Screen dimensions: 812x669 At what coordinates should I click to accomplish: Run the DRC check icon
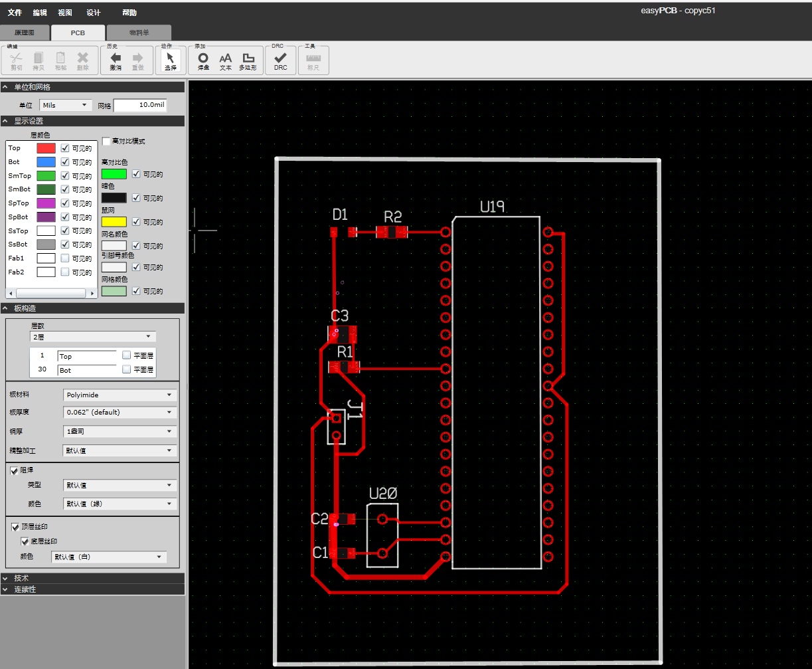point(281,58)
